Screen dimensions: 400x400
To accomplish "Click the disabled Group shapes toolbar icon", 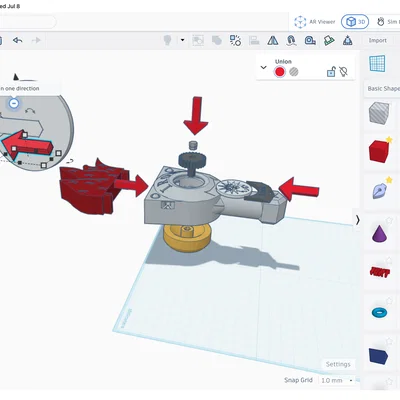I will click(198, 40).
